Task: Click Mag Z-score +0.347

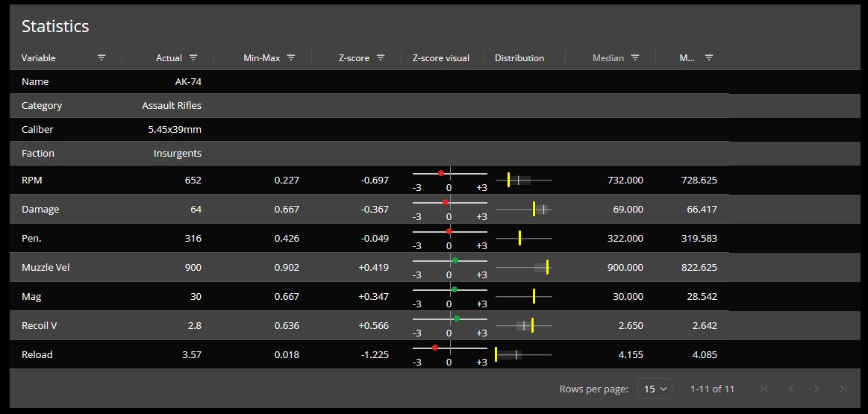Action: (x=374, y=296)
